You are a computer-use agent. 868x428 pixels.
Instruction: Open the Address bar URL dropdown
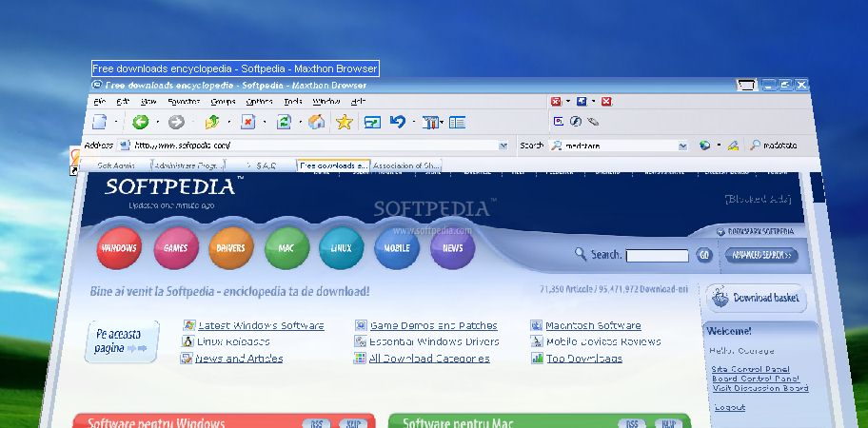pyautogui.click(x=503, y=146)
